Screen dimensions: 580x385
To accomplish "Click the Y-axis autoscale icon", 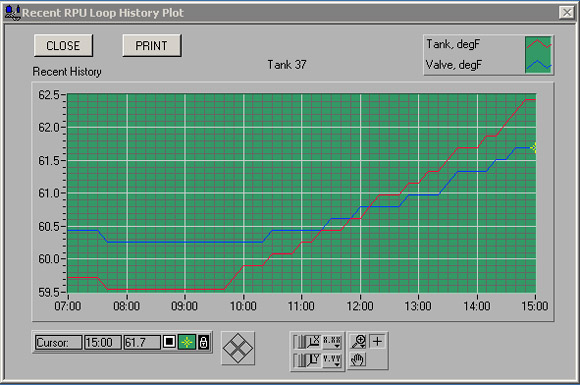I will [x=307, y=360].
